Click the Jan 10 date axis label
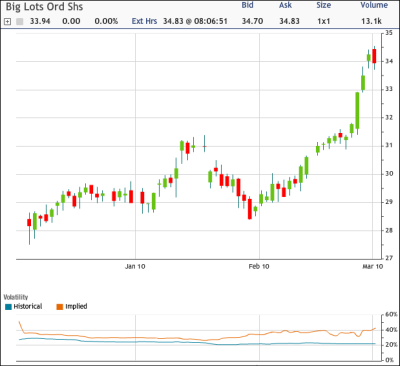Screen dimensions: 400x366 (x=135, y=266)
